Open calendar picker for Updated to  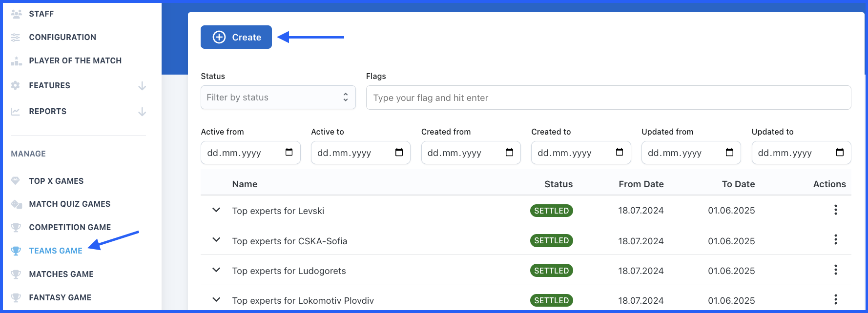(x=840, y=153)
